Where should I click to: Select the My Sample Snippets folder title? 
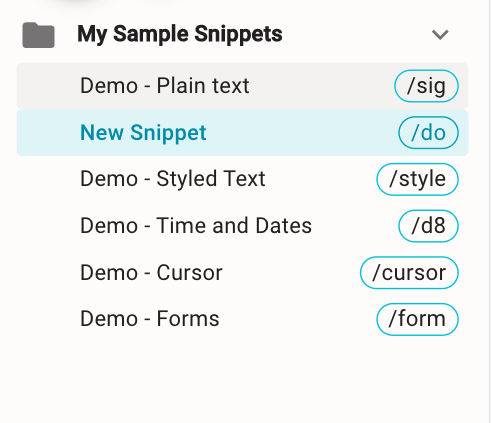[x=180, y=34]
